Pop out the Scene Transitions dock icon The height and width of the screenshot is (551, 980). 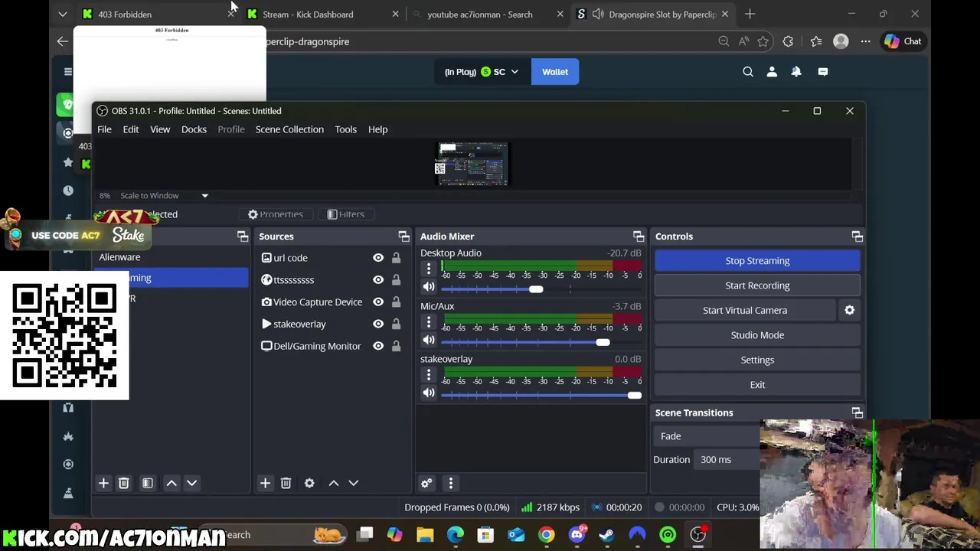point(857,412)
